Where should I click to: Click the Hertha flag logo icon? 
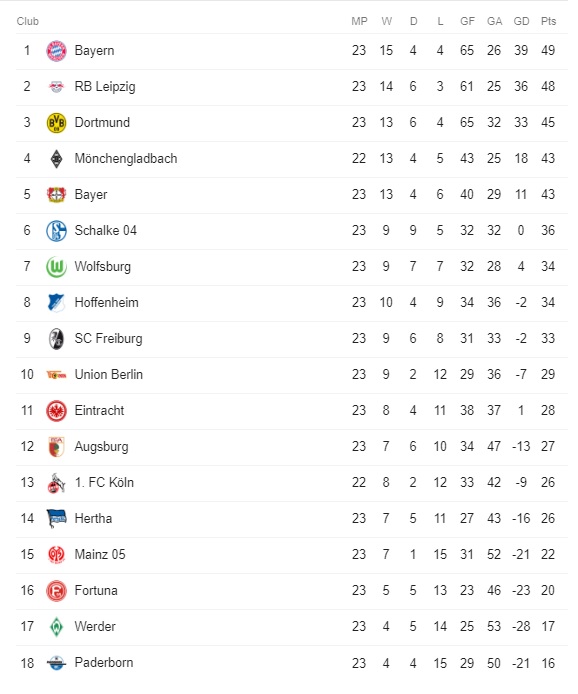[56, 519]
